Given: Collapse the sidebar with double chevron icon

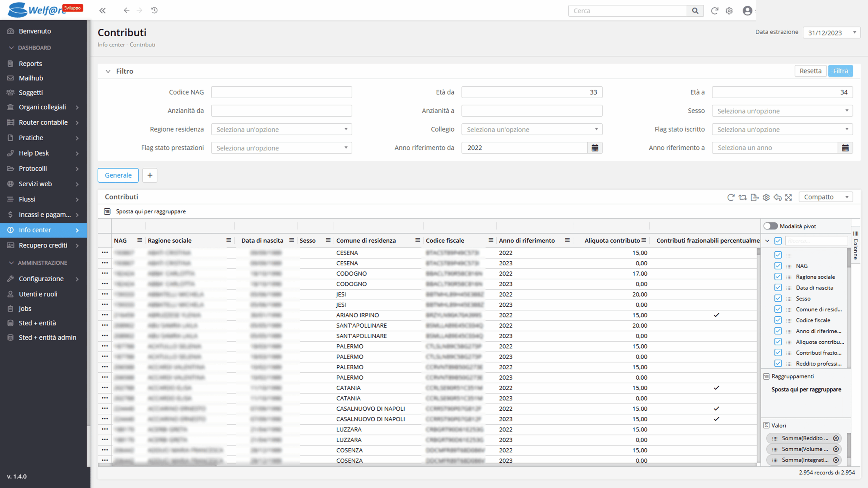Looking at the screenshot, I should [x=102, y=11].
